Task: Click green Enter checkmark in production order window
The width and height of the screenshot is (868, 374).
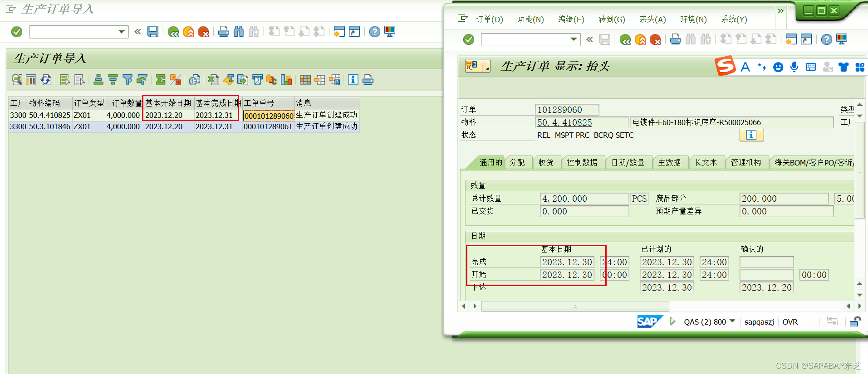Action: 469,40
